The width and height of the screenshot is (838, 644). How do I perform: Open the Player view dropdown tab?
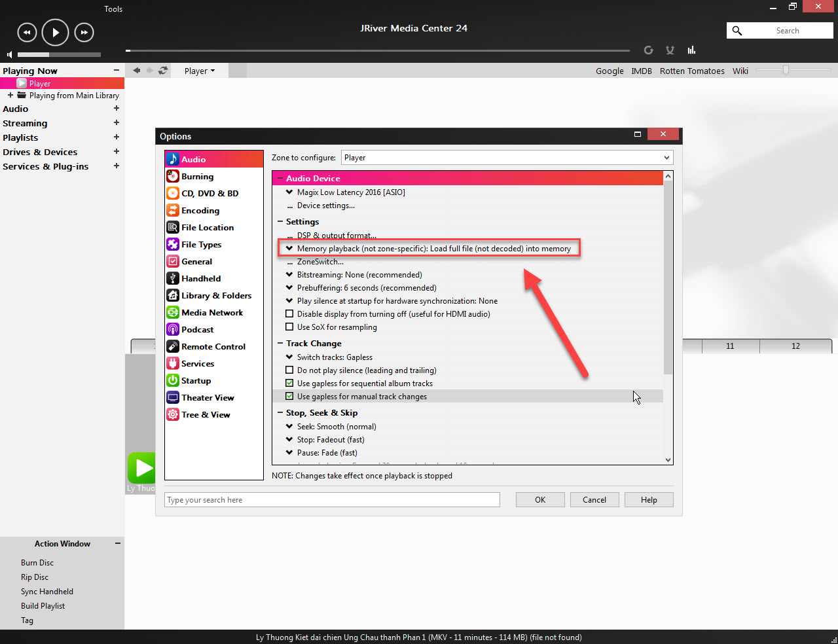tap(200, 71)
